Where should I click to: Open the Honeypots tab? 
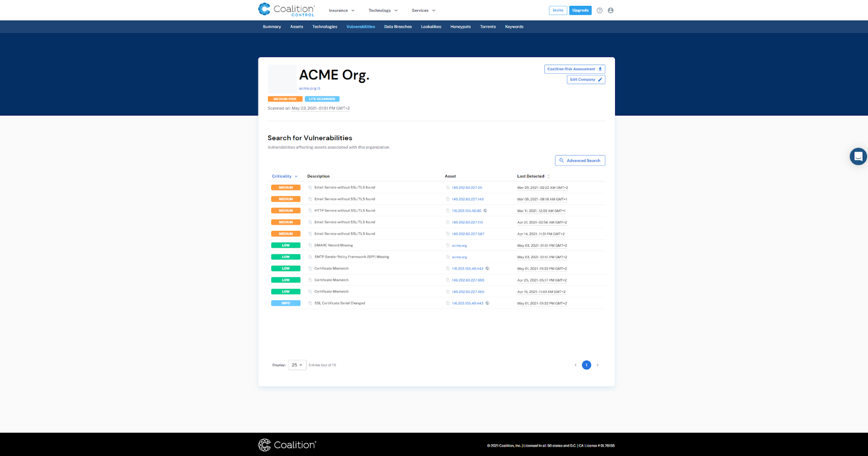(461, 27)
